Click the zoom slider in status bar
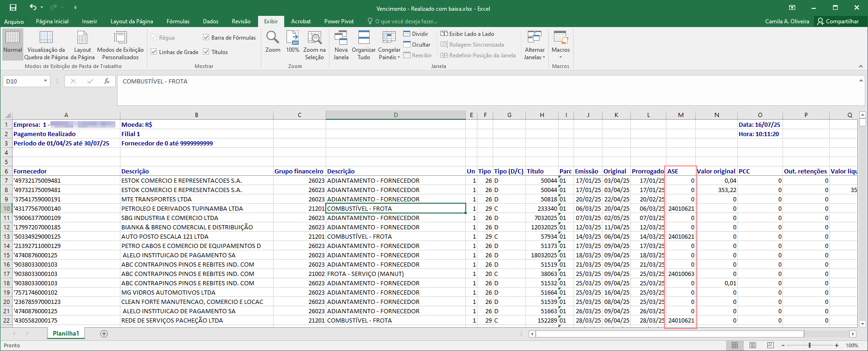 click(810, 345)
